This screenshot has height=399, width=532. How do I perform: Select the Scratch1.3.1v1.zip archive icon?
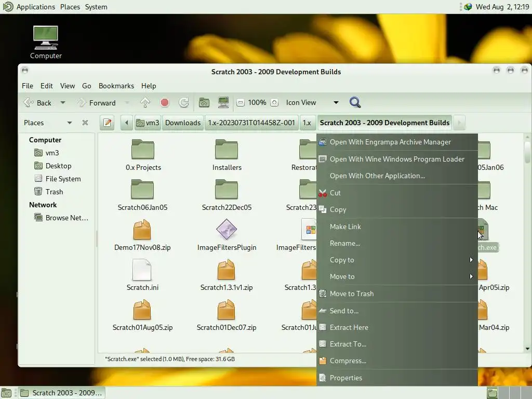(227, 270)
